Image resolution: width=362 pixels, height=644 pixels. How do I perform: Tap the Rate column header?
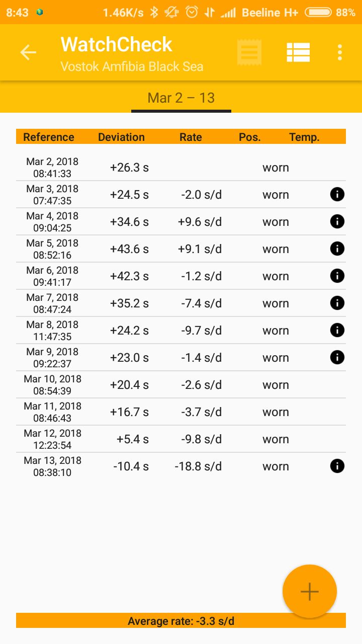coord(191,137)
